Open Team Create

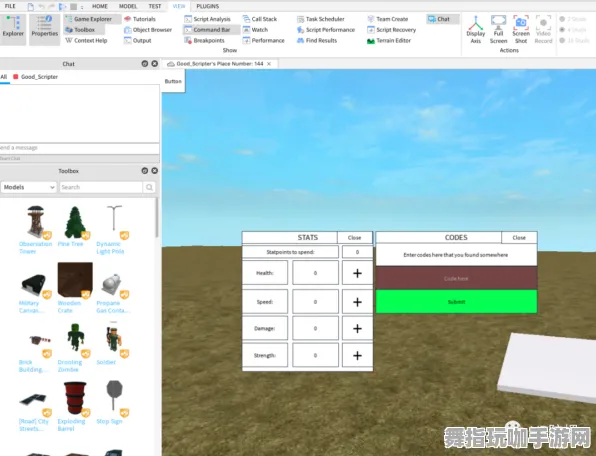tap(388, 19)
